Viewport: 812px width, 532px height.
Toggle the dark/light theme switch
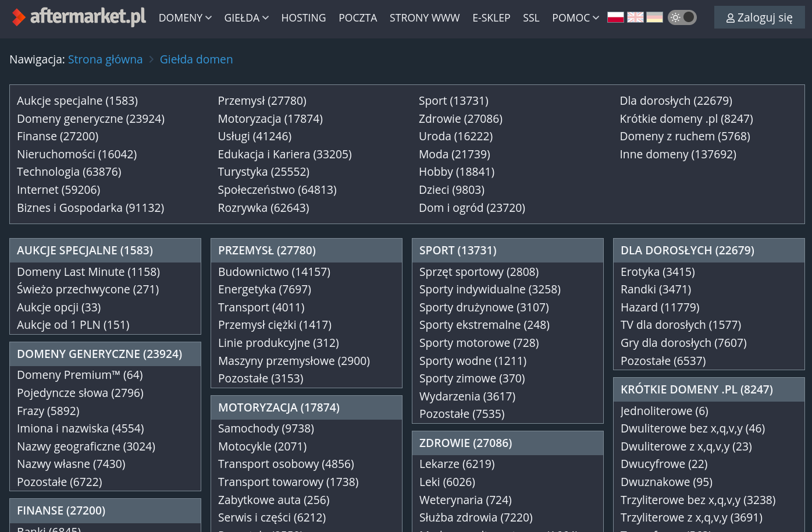[682, 17]
